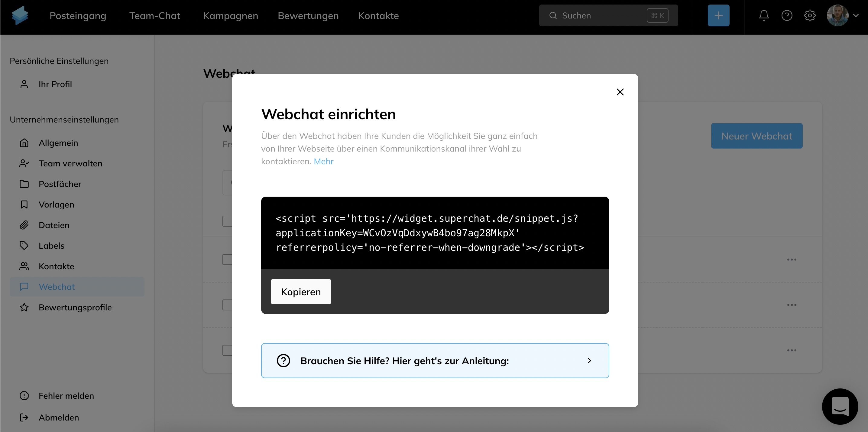
Task: Open Dateien settings
Action: 54,225
